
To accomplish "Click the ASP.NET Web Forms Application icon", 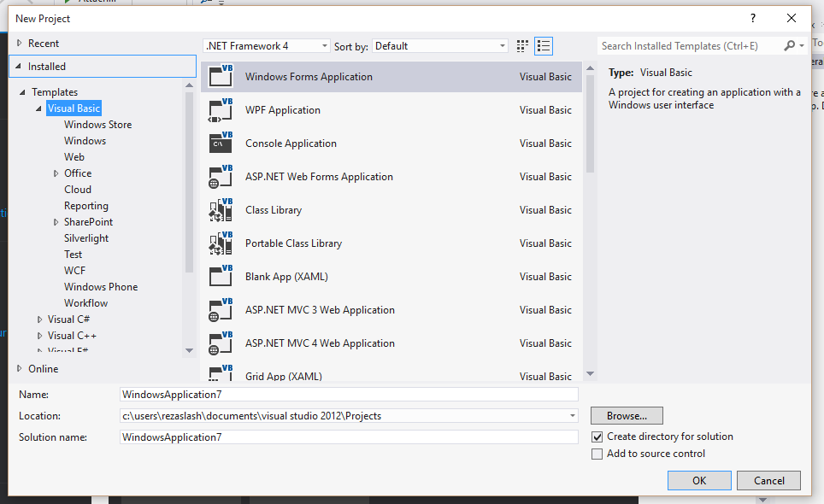I will click(221, 176).
